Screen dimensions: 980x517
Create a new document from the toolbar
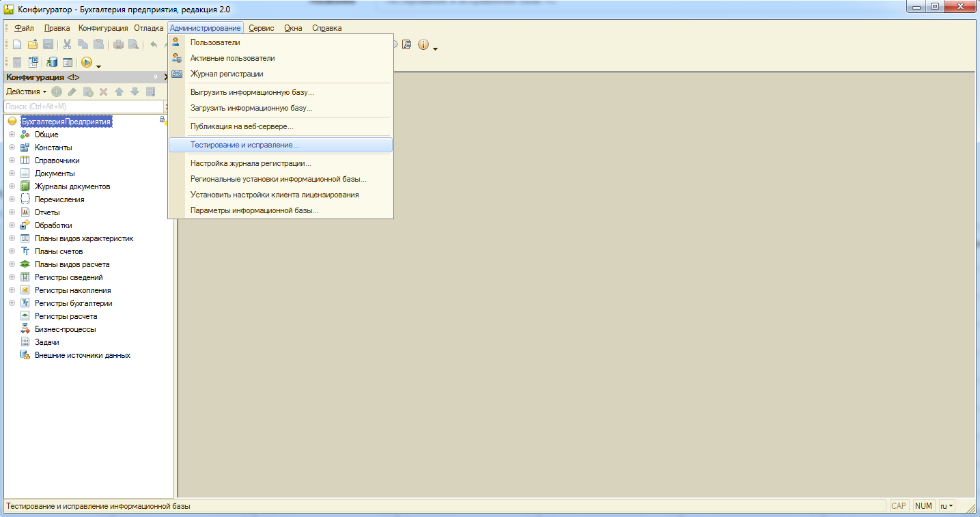pyautogui.click(x=17, y=44)
